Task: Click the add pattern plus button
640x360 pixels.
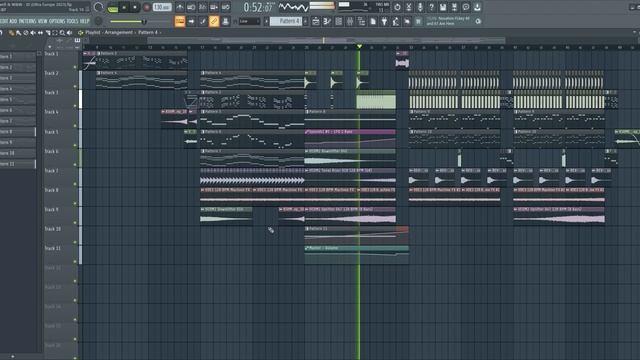Action: 305,21
